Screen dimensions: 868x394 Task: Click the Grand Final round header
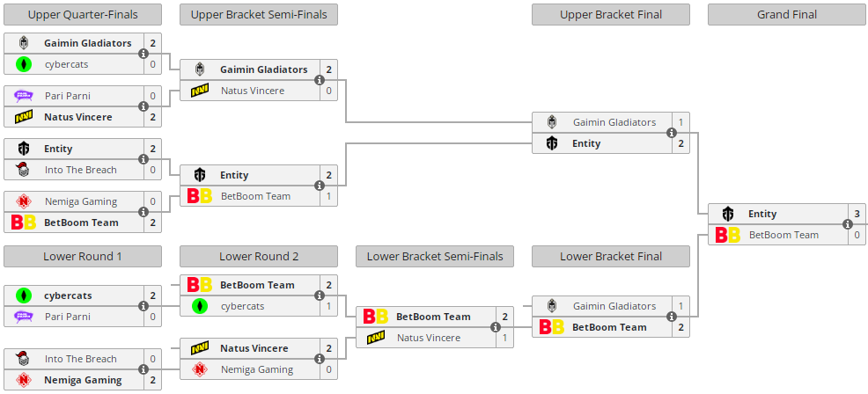coord(787,14)
